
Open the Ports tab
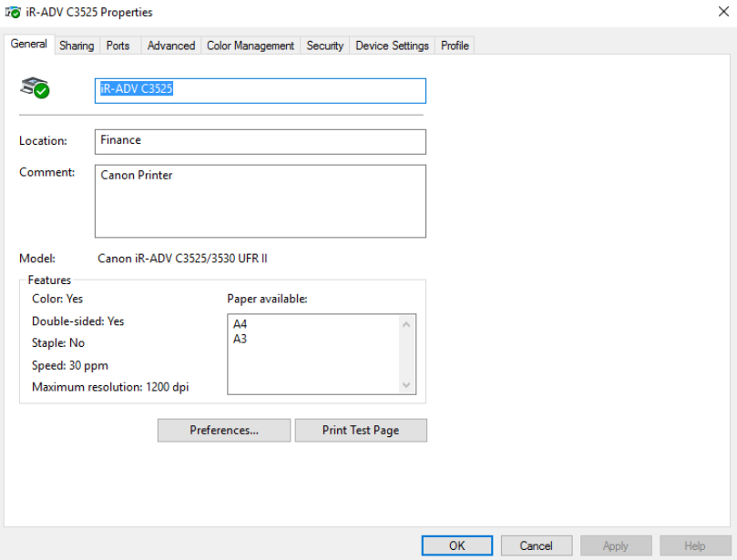(x=118, y=46)
